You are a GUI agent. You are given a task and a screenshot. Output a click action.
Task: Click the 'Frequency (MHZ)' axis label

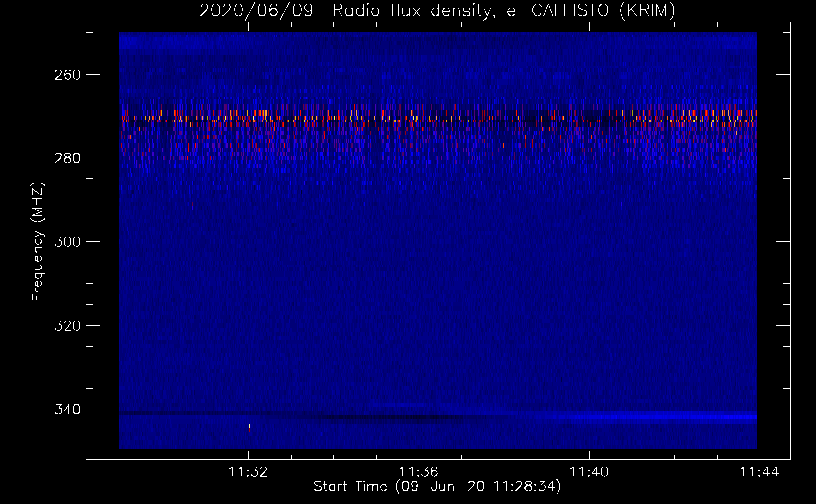pos(38,242)
